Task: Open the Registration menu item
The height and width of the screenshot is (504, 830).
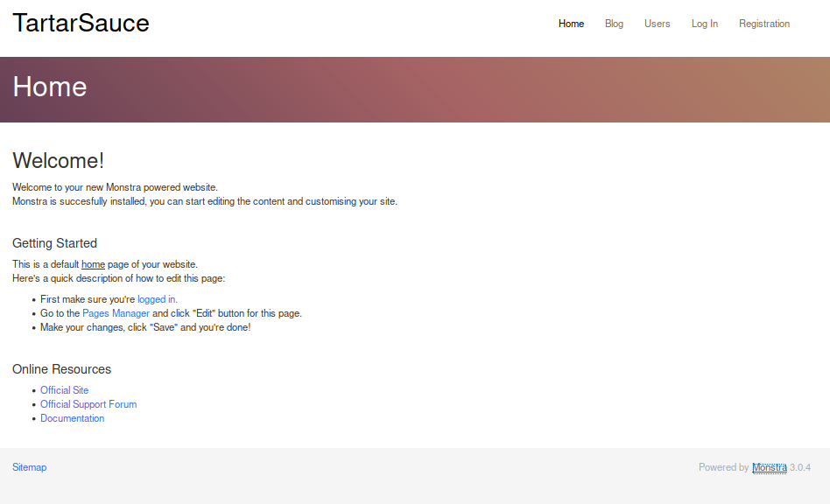Action: [763, 24]
